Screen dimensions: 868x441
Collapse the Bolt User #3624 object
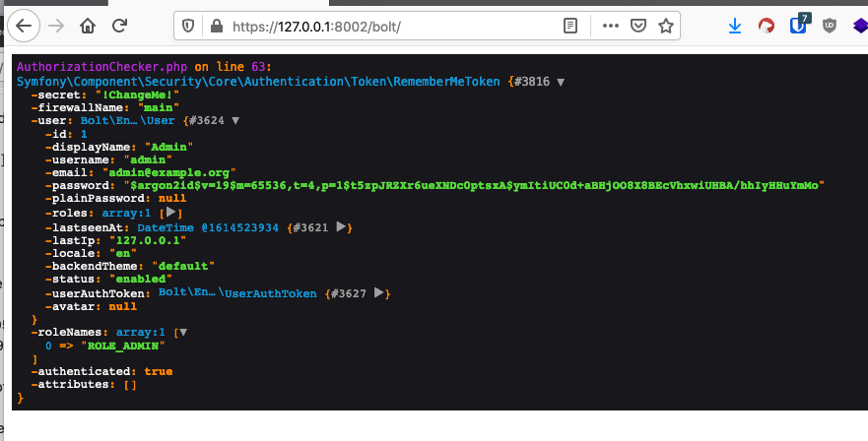(x=235, y=121)
